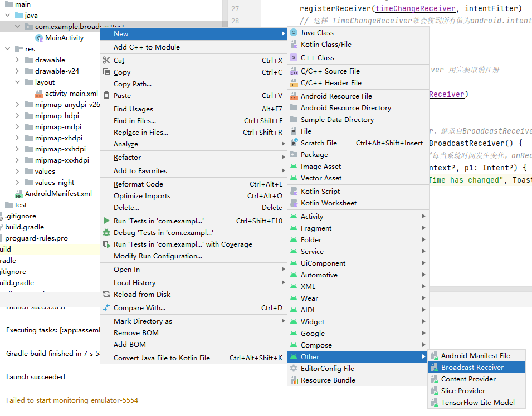This screenshot has height=416, width=532.
Task: Click the Kotlin Class/File icon
Action: tap(294, 45)
